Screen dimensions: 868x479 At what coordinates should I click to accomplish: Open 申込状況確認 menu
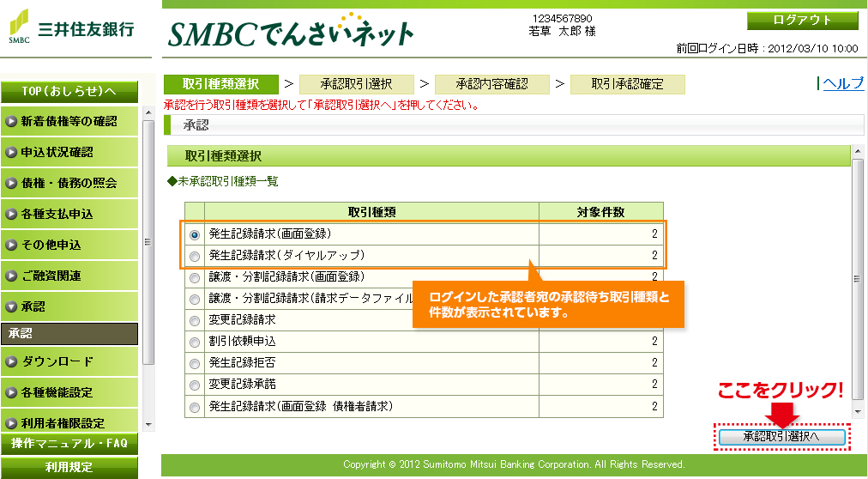click(x=69, y=152)
